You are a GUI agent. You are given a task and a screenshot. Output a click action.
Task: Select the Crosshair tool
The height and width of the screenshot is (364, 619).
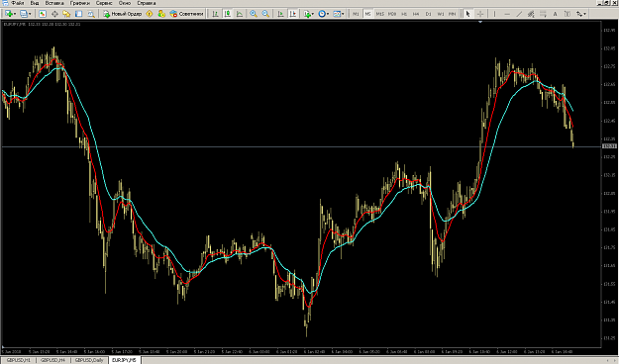[x=480, y=14]
